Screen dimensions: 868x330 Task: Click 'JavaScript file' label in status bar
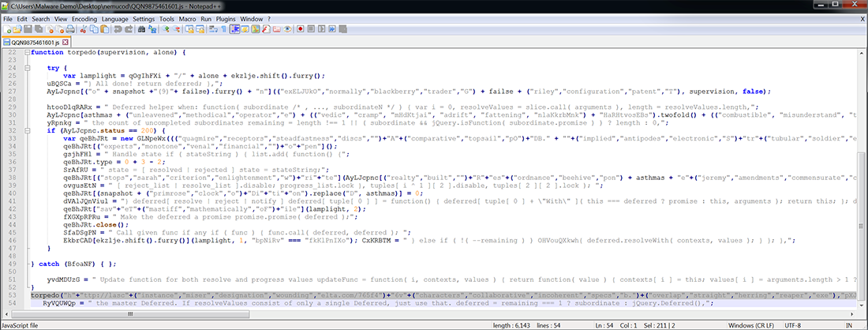(21, 324)
